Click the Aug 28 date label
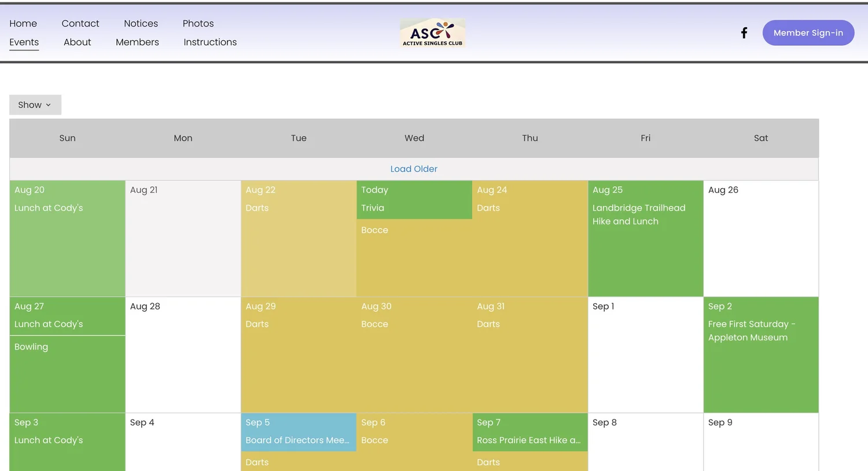 (x=145, y=306)
